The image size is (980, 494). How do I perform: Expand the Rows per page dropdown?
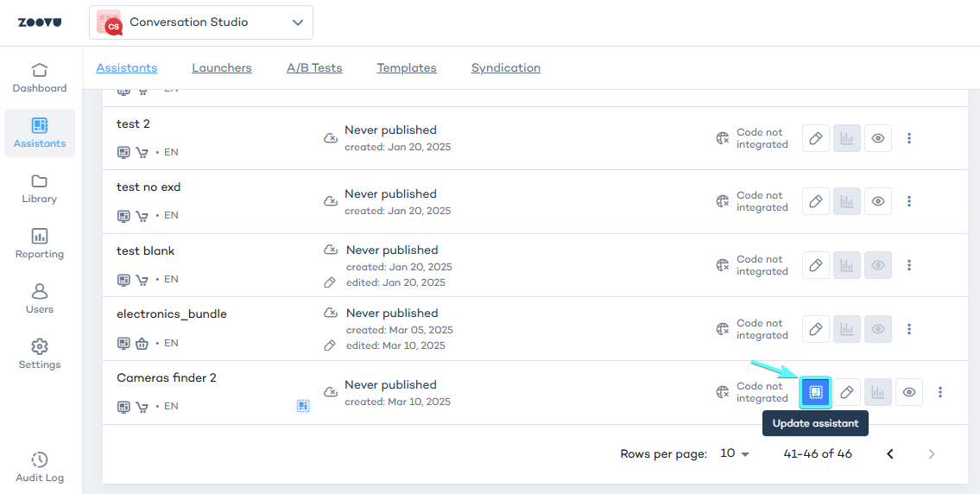click(735, 453)
